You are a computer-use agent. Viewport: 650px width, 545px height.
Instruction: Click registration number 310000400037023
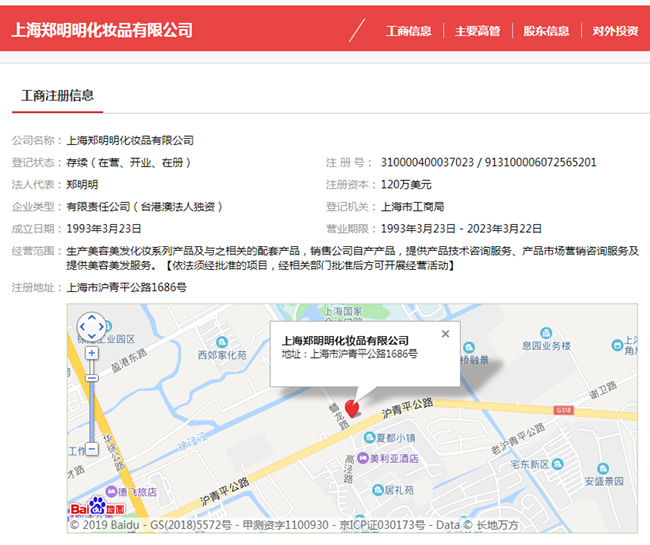pos(427,162)
